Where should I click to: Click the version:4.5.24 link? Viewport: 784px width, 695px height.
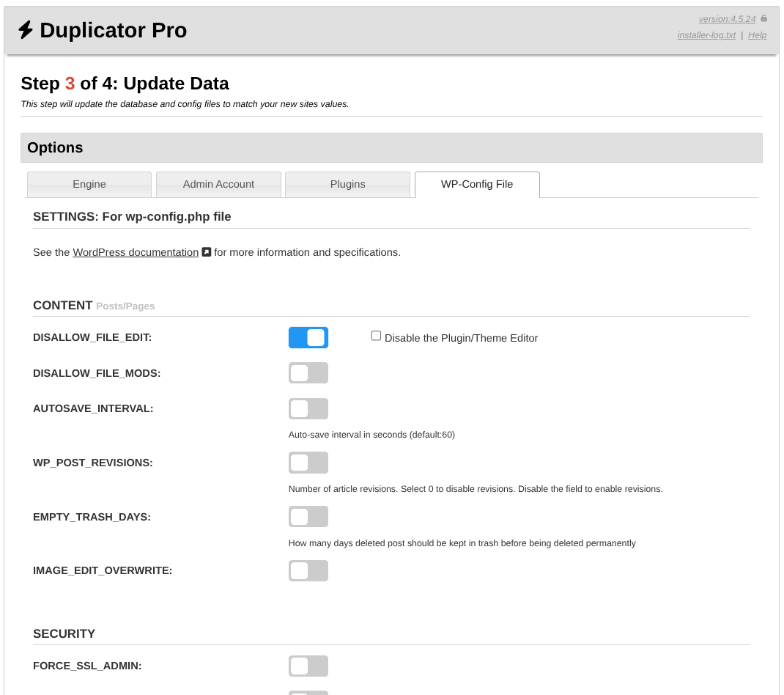(727, 19)
